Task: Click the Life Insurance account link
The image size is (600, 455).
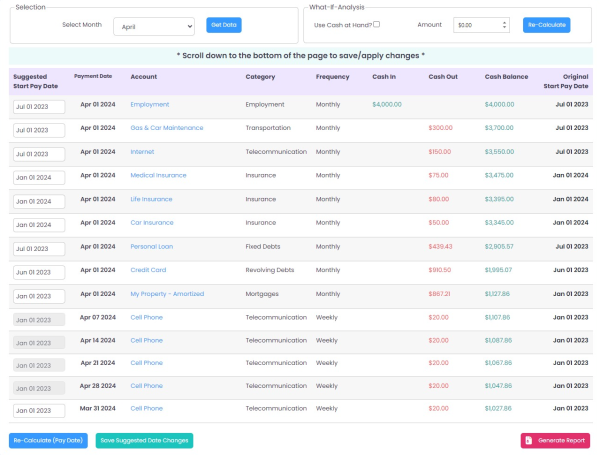Action: coord(151,199)
